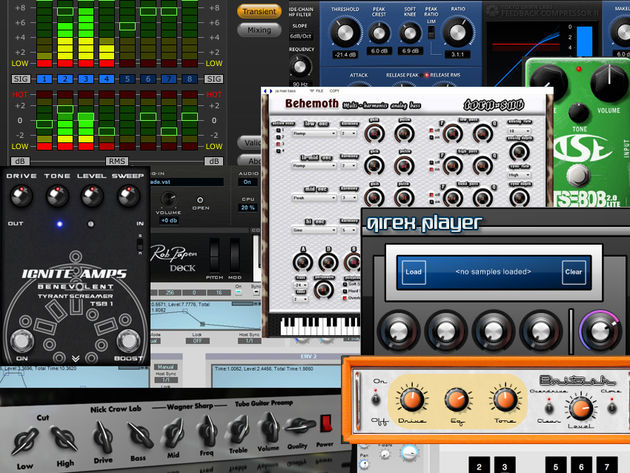This screenshot has height=473, width=630.
Task: Adjust the Ratio knob in compressor
Action: pyautogui.click(x=458, y=32)
